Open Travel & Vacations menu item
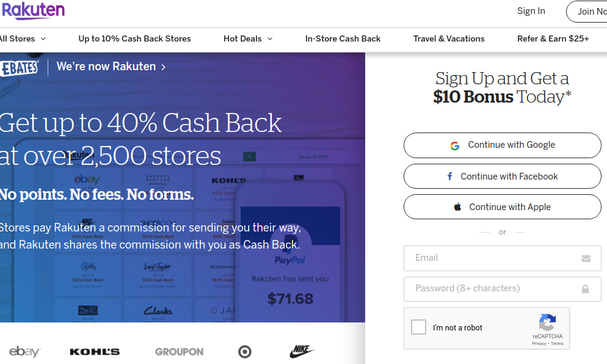Screen dimensions: 607x364 click(449, 38)
